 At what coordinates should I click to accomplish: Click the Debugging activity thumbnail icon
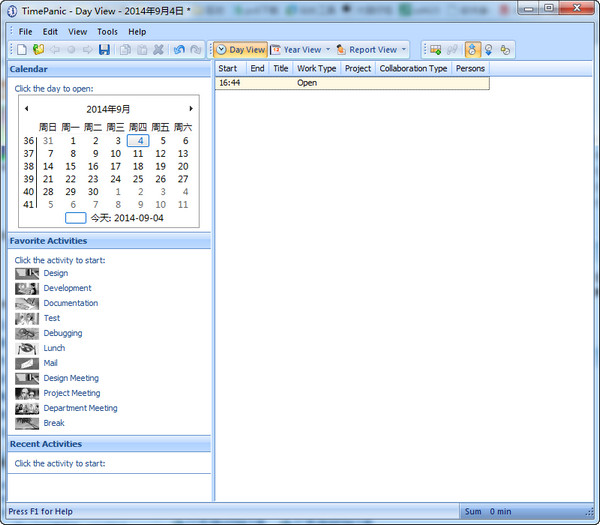[27, 333]
